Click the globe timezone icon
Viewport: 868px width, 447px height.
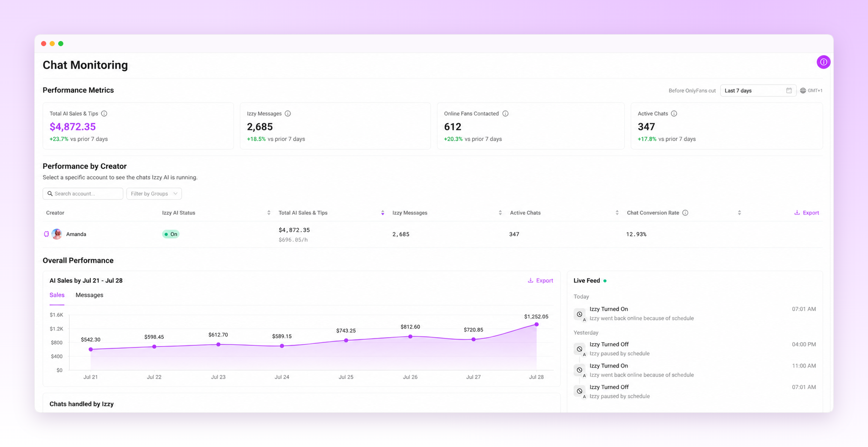tap(803, 91)
